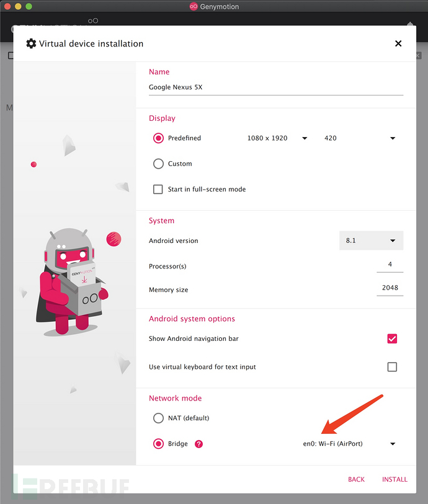Click the Bridge help question-mark icon
Image resolution: width=428 pixels, height=504 pixels.
tap(198, 444)
